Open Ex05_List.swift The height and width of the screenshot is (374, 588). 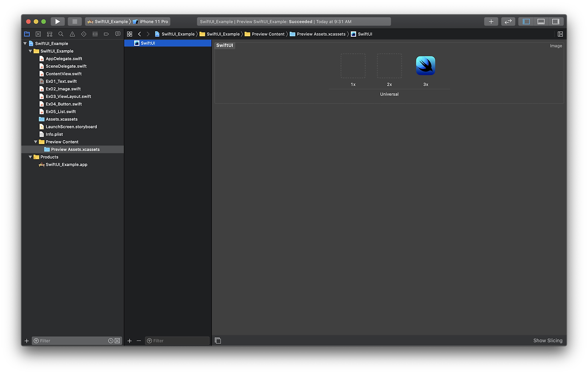click(61, 112)
